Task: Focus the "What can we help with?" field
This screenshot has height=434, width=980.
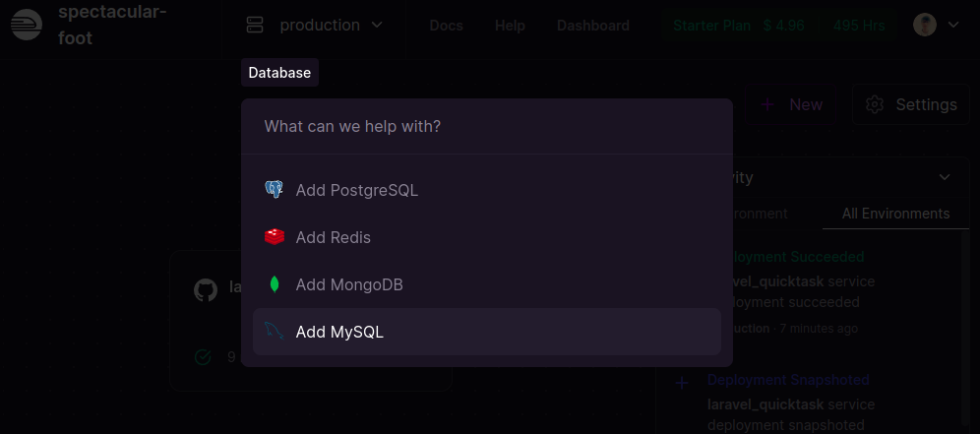Action: 486,127
